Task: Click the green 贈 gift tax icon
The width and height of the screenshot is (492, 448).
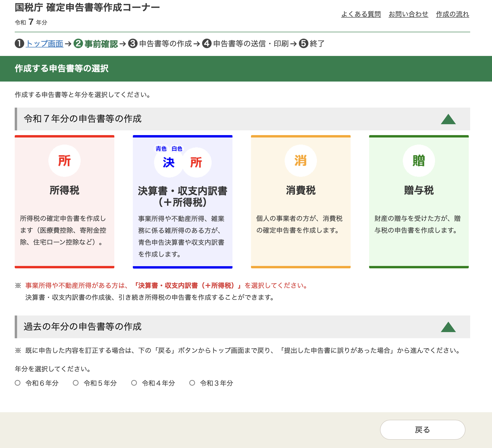Action: pos(419,161)
